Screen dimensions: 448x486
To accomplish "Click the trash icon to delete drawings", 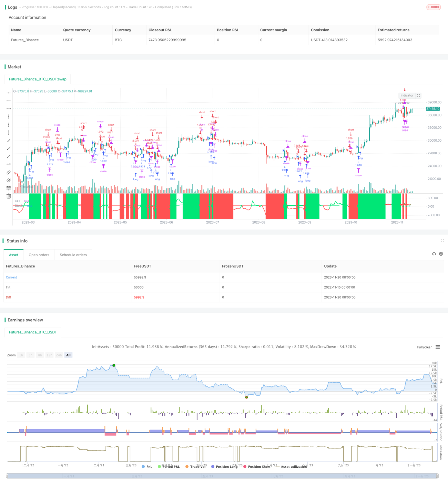I will [9, 196].
